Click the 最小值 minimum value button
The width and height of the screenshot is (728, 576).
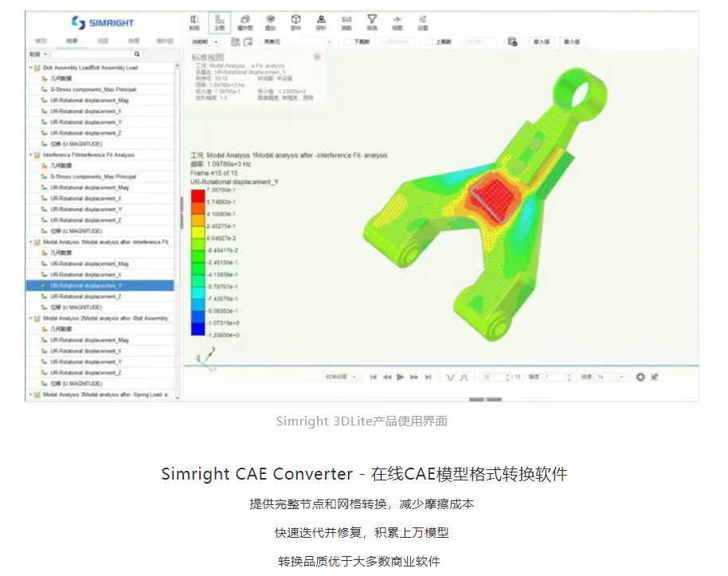tap(572, 41)
